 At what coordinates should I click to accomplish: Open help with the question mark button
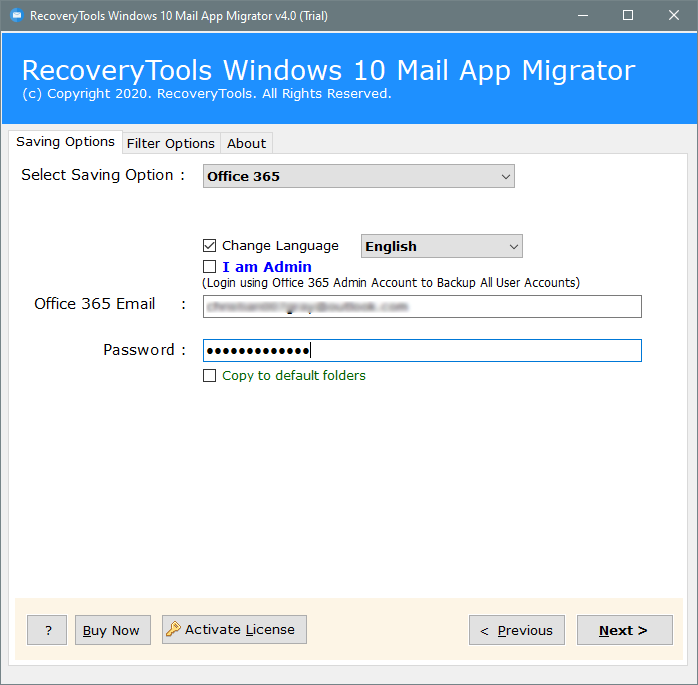coord(47,630)
